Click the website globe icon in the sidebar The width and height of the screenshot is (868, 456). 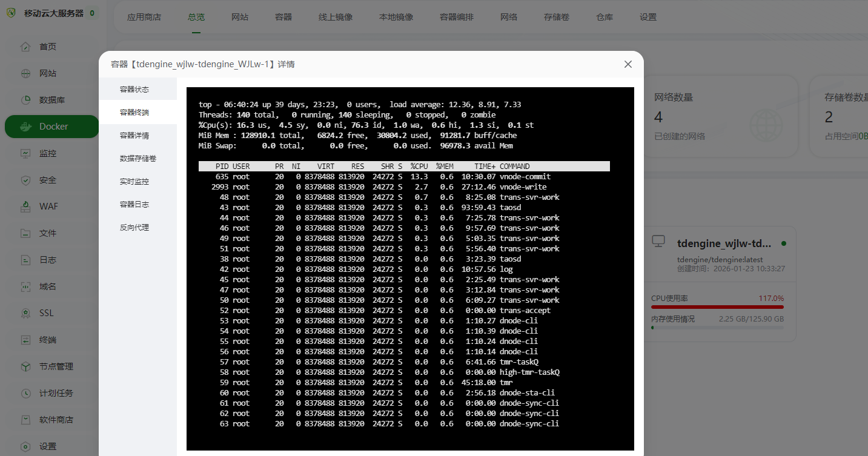coord(25,73)
